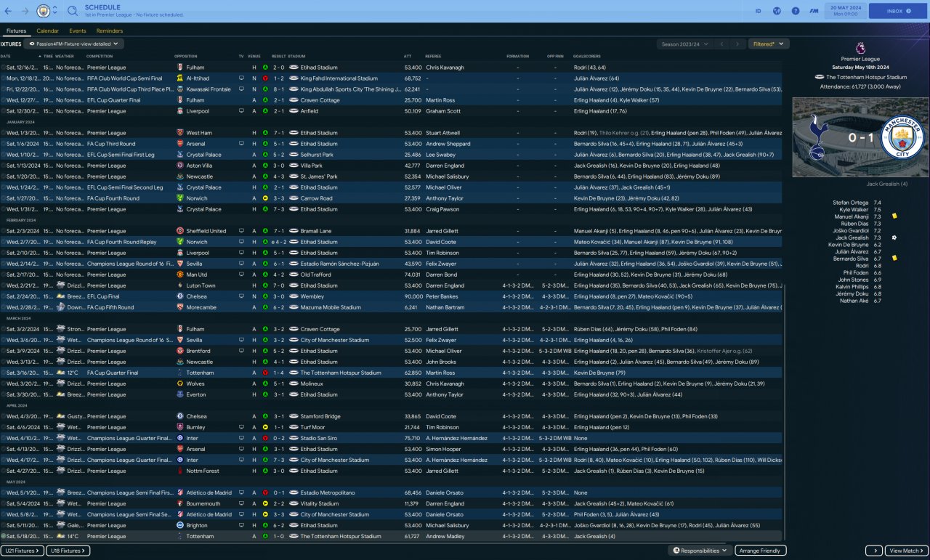Select the row circle for the Man Utd fixture

(x=3, y=275)
